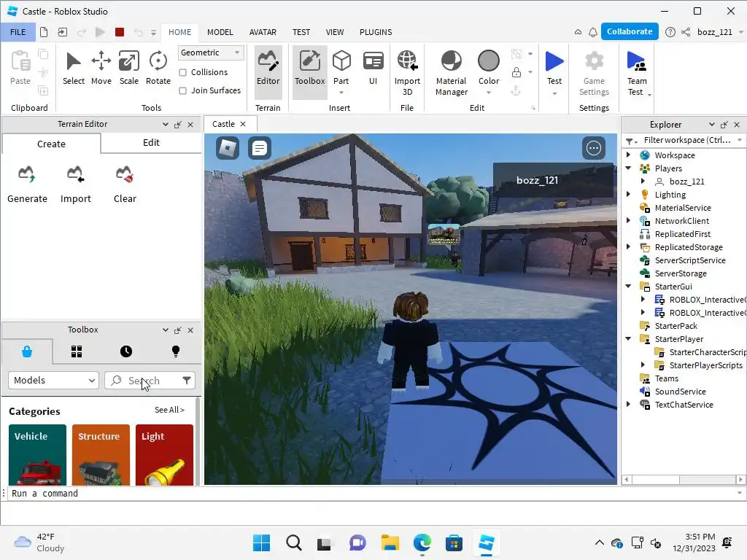Select SoundService in Explorer

[680, 392]
